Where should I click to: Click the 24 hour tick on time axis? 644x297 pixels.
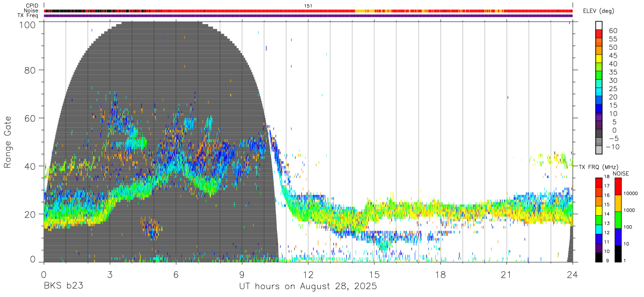coord(572,274)
